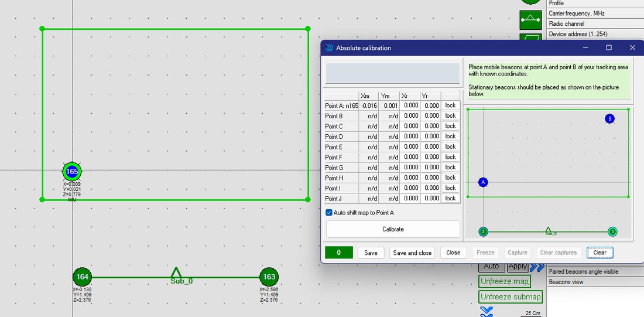Select mobile beacon 165 on the map

pyautogui.click(x=72, y=172)
